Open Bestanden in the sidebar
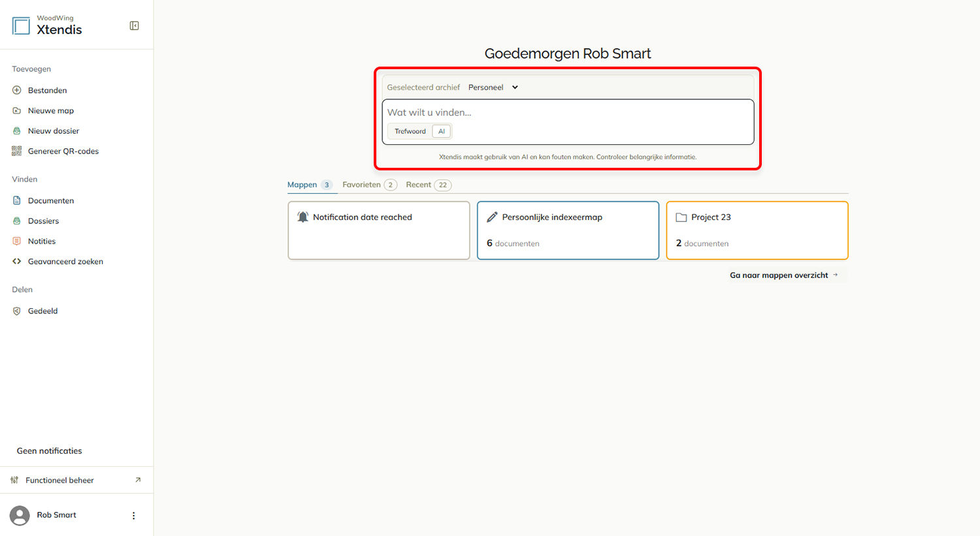Screen dimensions: 980x536 coord(48,90)
